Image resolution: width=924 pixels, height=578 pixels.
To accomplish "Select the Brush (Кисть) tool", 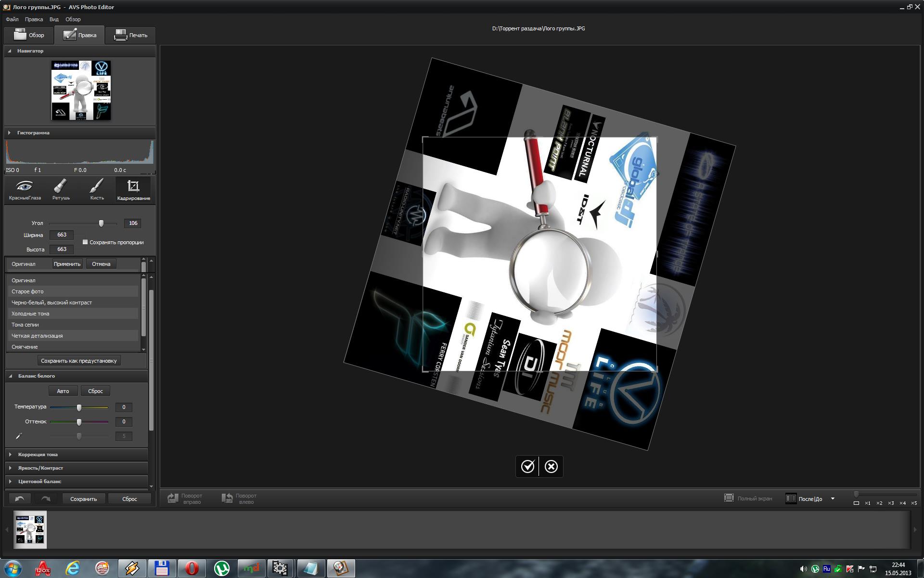I will [97, 189].
